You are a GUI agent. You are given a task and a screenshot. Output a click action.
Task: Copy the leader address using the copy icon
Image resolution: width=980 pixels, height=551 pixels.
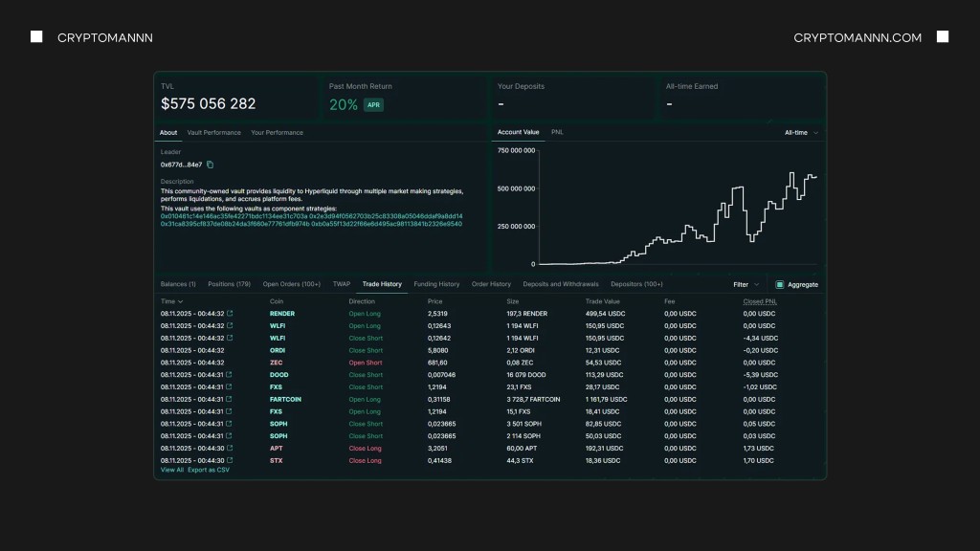pos(210,165)
